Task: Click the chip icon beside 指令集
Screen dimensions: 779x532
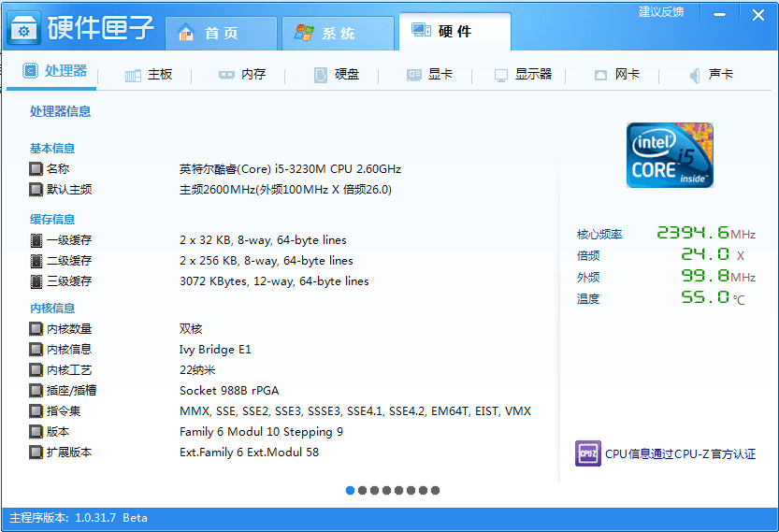Action: (36, 411)
